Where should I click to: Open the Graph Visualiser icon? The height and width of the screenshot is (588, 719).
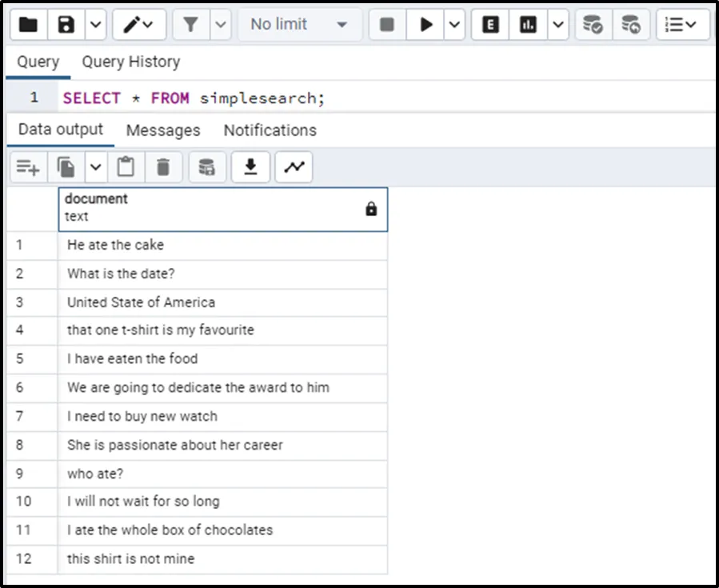[294, 167]
